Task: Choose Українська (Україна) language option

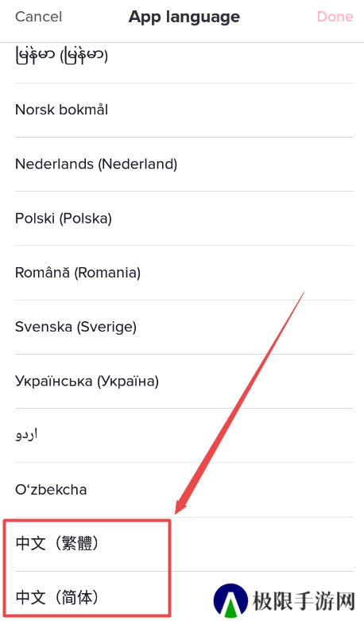Action: (x=184, y=381)
